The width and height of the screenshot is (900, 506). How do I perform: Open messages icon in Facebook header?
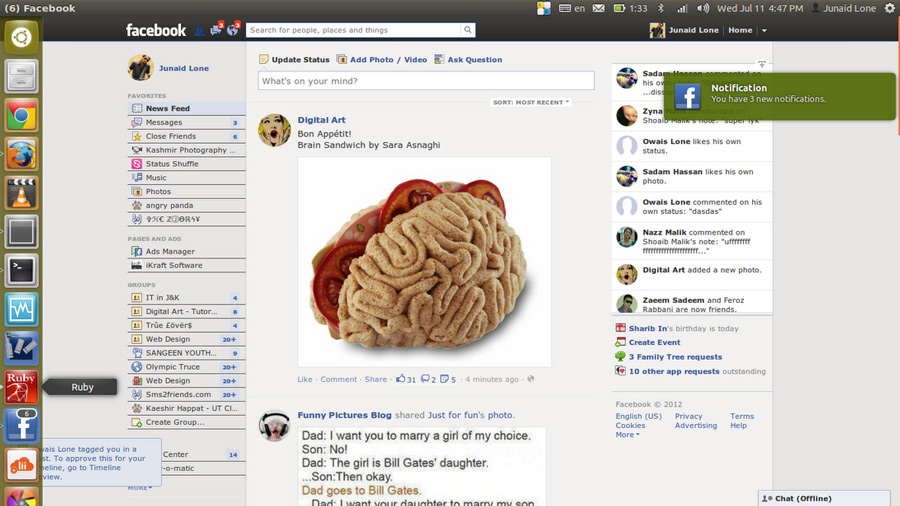click(216, 30)
